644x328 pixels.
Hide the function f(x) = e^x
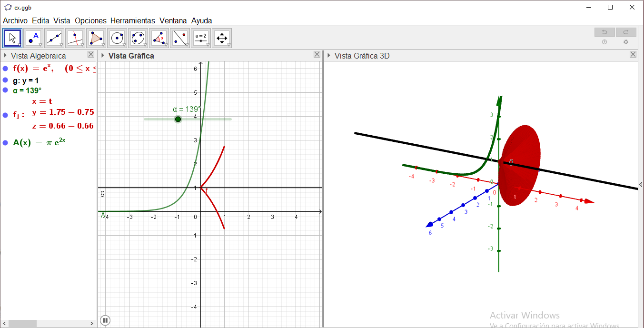(6, 68)
